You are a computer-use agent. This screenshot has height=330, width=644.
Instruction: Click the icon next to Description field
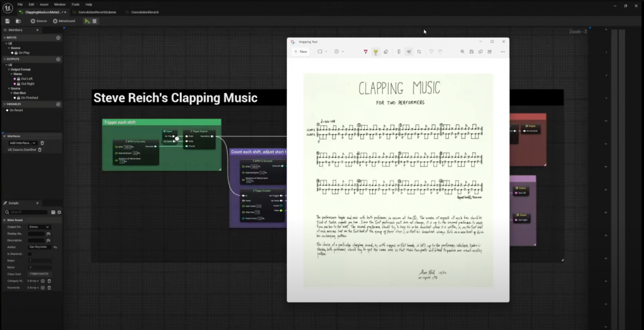pyautogui.click(x=48, y=241)
